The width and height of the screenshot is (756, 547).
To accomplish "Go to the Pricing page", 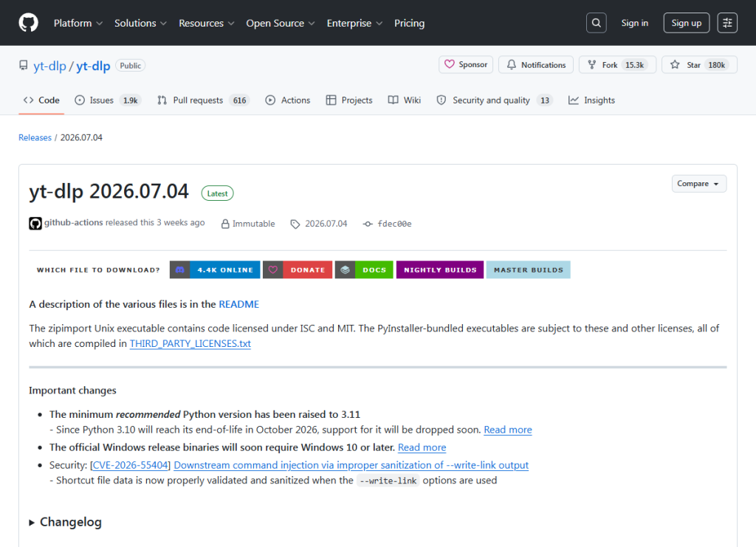I will pyautogui.click(x=409, y=23).
